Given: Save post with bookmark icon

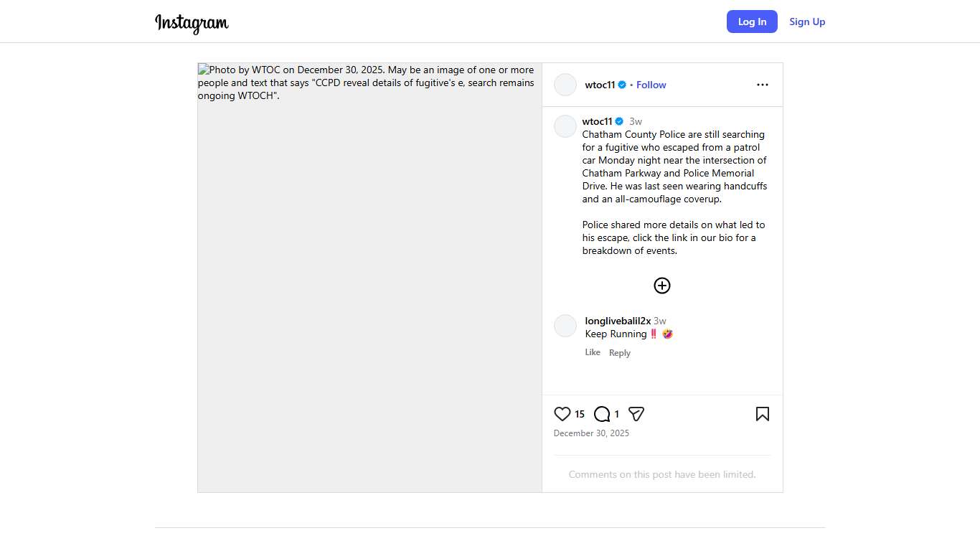Looking at the screenshot, I should click(762, 414).
